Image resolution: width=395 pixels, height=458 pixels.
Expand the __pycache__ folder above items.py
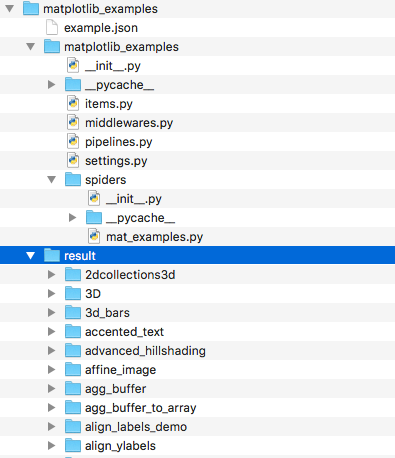point(51,84)
